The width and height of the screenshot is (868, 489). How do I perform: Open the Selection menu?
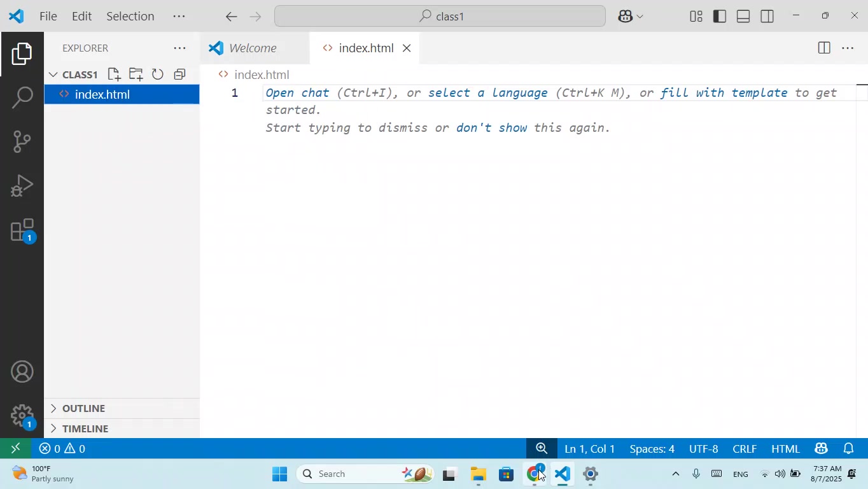pyautogui.click(x=130, y=17)
